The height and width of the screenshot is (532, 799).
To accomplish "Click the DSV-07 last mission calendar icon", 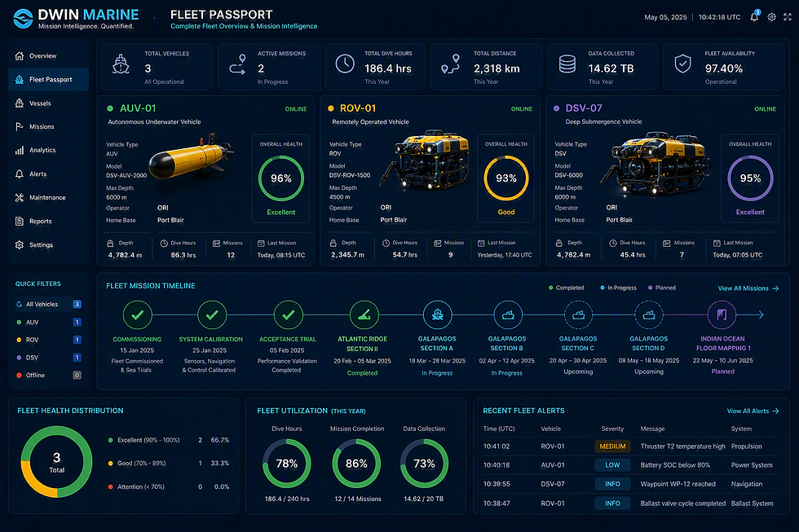I will coord(717,244).
